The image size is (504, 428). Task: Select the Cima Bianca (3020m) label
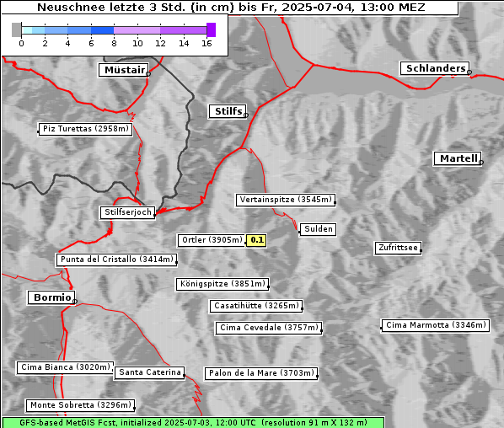pyautogui.click(x=65, y=367)
